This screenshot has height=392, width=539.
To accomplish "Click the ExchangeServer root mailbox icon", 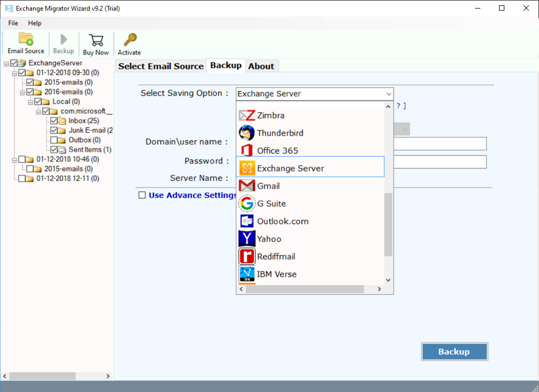I will pyautogui.click(x=22, y=63).
